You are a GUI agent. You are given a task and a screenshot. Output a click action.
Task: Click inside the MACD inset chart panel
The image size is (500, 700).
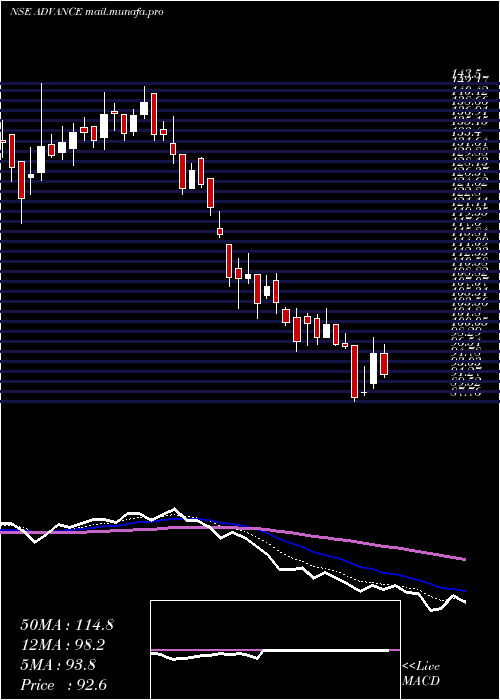[x=275, y=650]
